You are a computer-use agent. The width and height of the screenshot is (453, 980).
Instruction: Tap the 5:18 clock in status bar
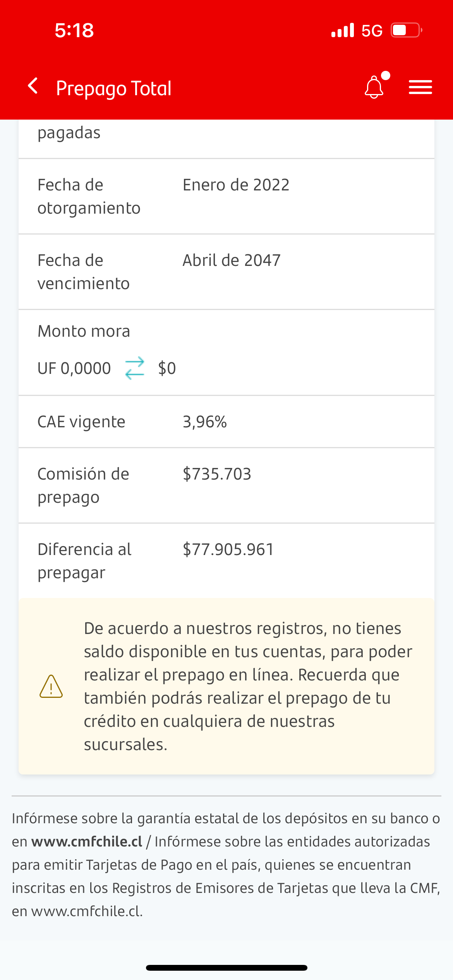pyautogui.click(x=74, y=30)
